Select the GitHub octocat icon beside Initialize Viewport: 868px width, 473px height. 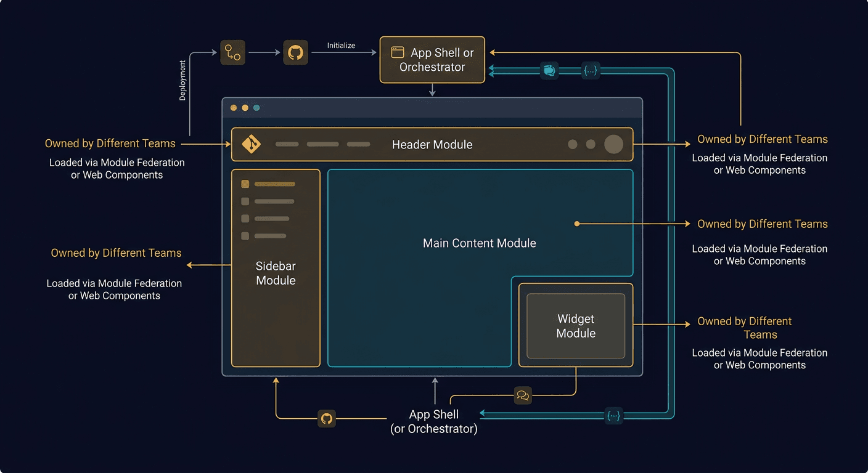tap(296, 52)
